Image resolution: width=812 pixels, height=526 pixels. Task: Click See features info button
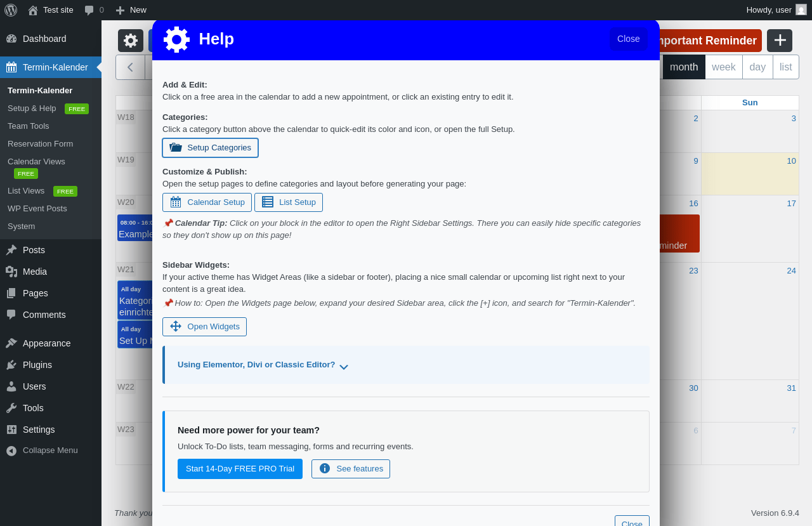[351, 469]
